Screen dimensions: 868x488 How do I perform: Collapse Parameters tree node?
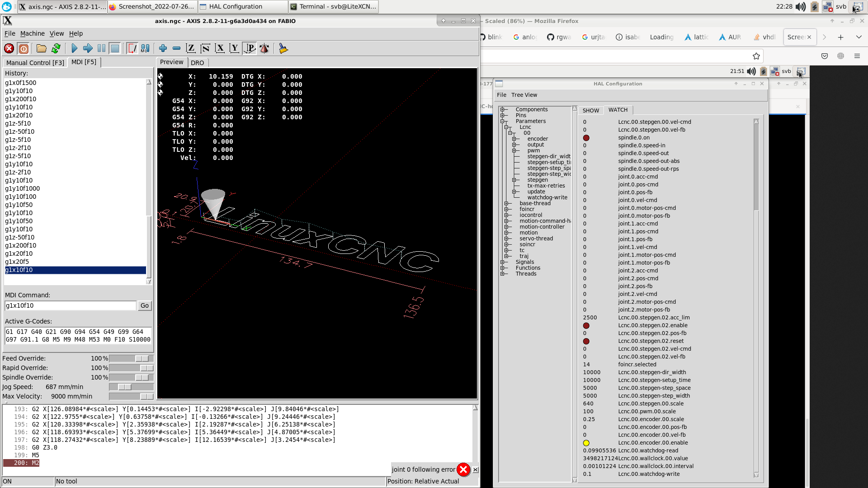[x=502, y=121]
